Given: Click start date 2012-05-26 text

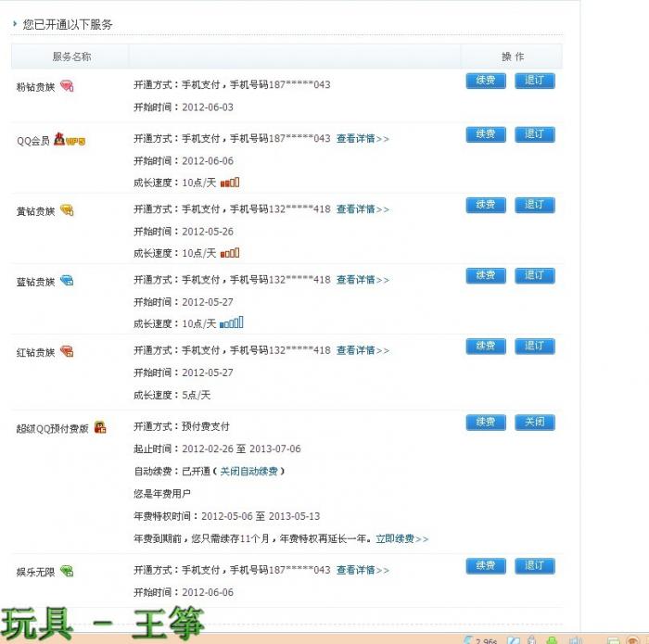Looking at the screenshot, I should 208,232.
